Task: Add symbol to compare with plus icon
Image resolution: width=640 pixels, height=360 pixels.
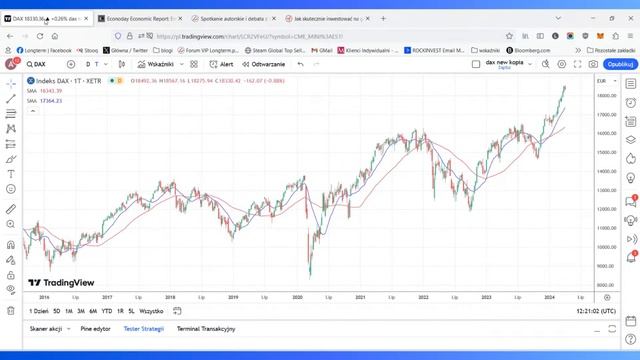Action: click(71, 64)
